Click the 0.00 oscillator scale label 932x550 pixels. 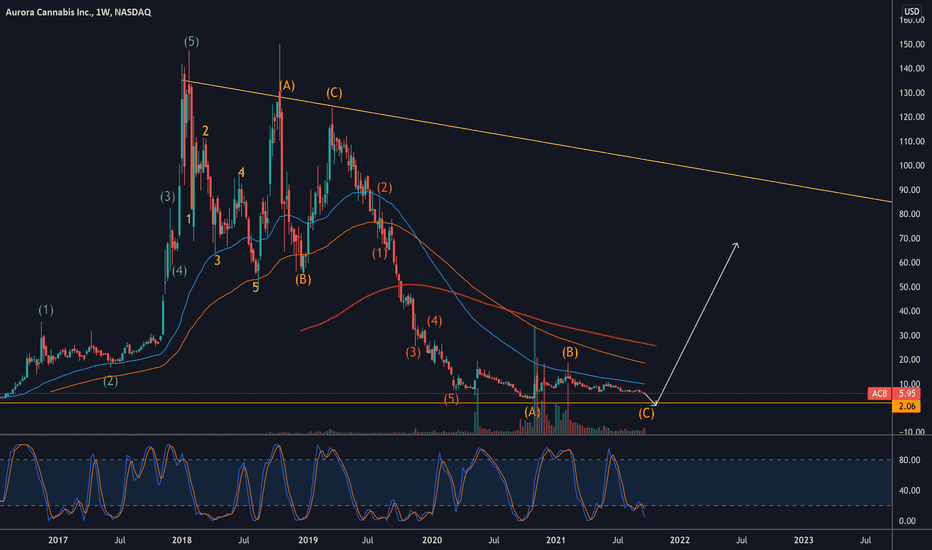[x=907, y=521]
